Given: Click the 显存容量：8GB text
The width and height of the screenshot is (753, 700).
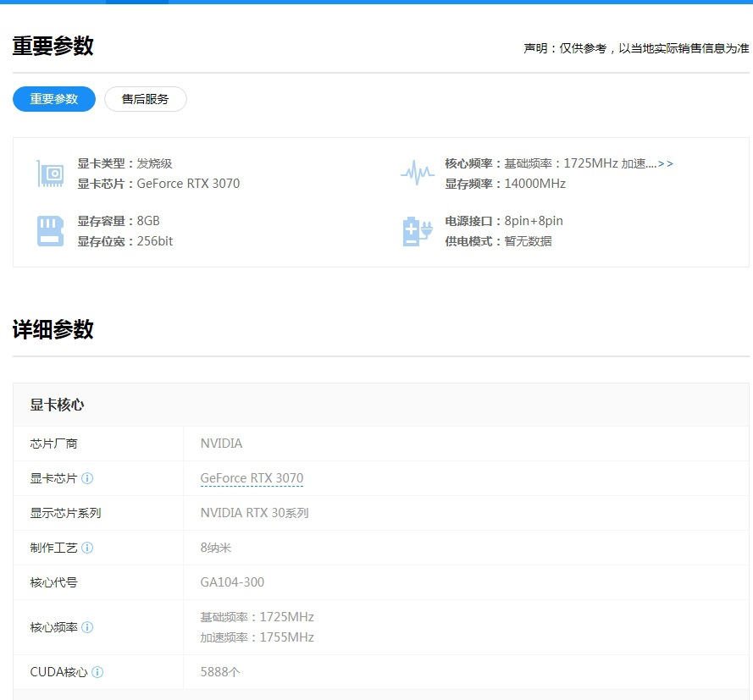Looking at the screenshot, I should point(119,221).
